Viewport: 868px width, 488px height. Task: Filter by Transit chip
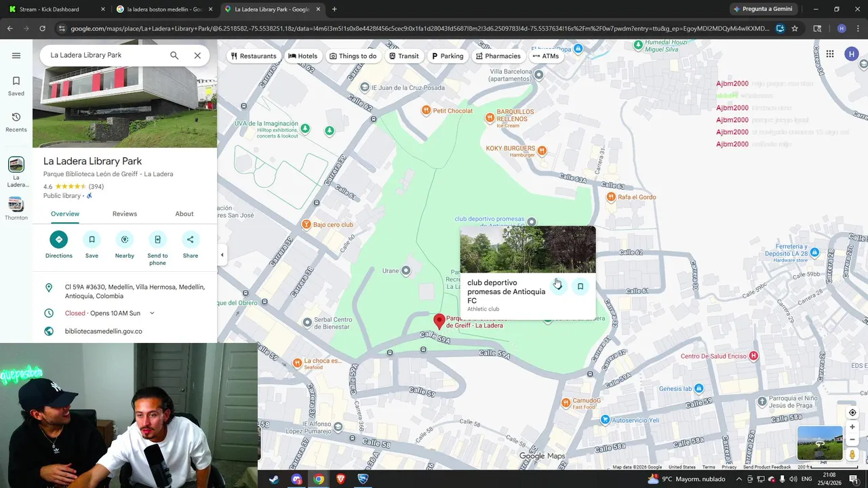[403, 56]
